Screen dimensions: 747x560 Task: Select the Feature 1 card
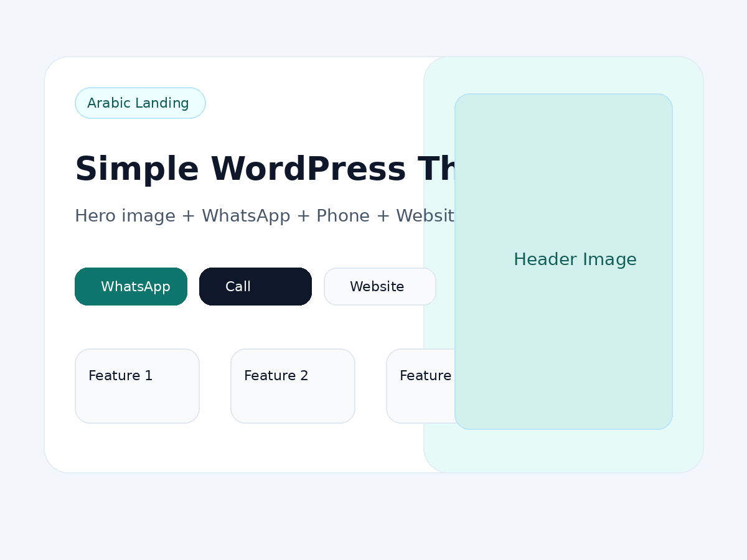point(137,386)
